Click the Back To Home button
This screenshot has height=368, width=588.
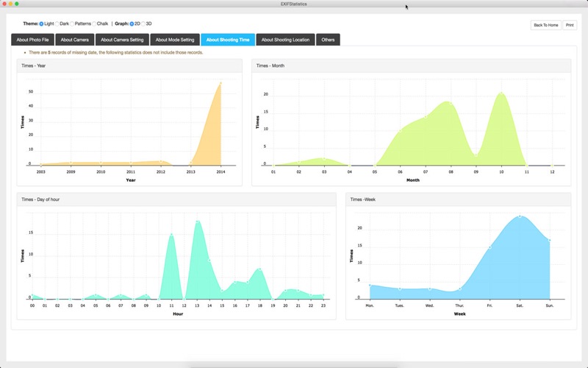tap(545, 25)
